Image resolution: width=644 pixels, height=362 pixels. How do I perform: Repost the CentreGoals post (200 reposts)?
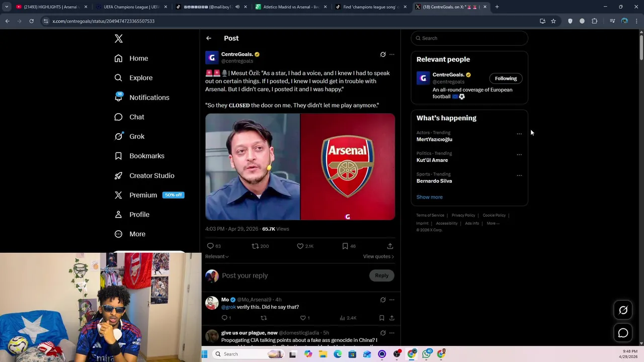coord(260,246)
